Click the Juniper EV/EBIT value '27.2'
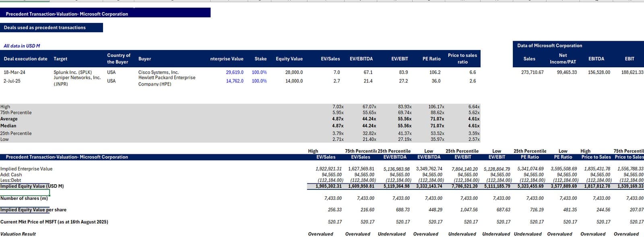 click(x=403, y=81)
